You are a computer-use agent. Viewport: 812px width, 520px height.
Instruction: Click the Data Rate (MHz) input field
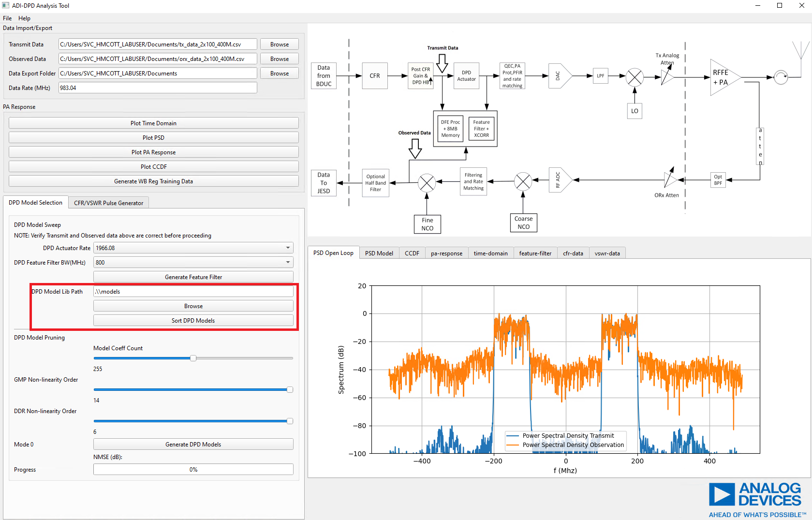click(158, 88)
